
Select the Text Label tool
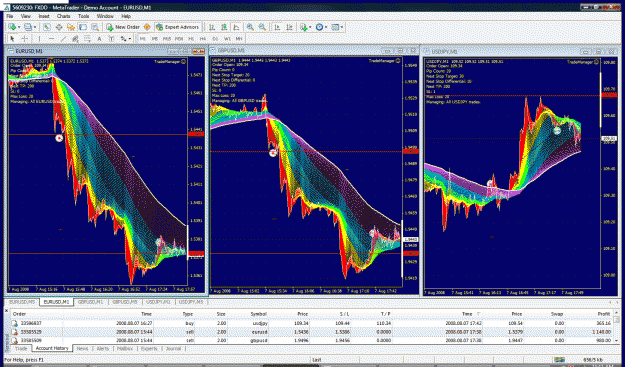(112, 39)
